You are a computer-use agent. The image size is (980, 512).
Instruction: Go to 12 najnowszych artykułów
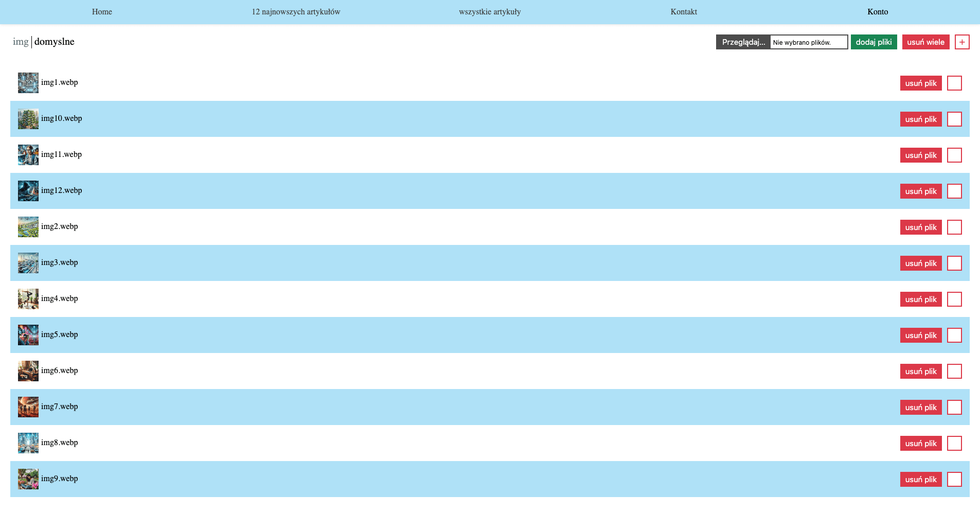pos(296,12)
